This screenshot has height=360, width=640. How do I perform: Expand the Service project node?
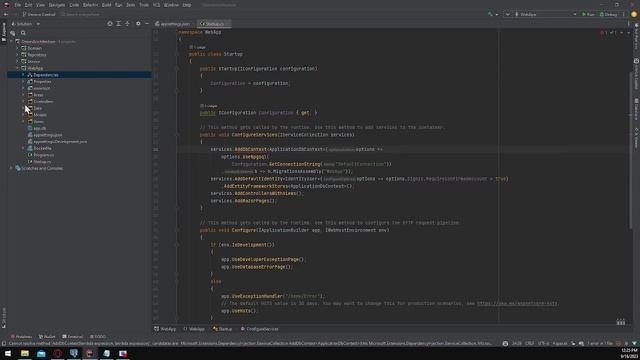(18, 61)
